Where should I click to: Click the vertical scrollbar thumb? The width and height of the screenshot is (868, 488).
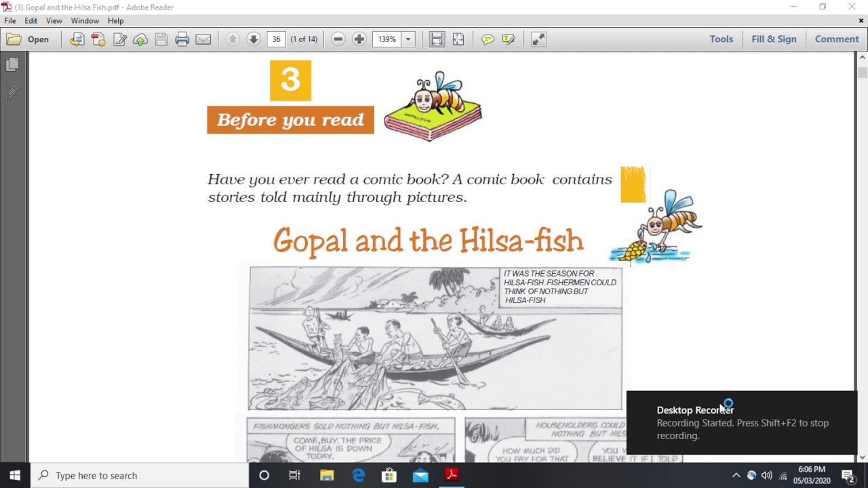click(x=862, y=73)
